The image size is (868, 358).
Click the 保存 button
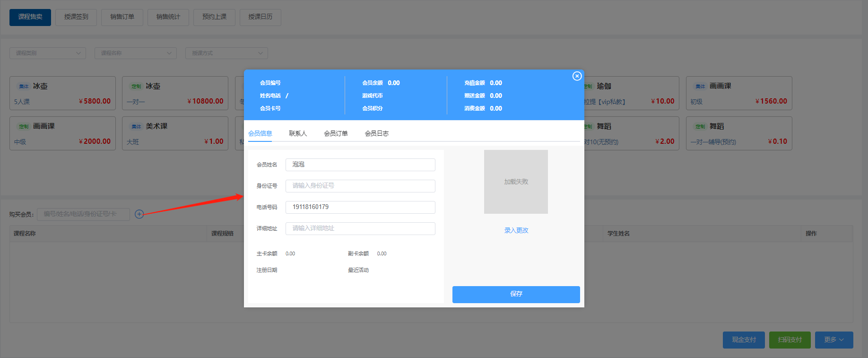pos(516,294)
